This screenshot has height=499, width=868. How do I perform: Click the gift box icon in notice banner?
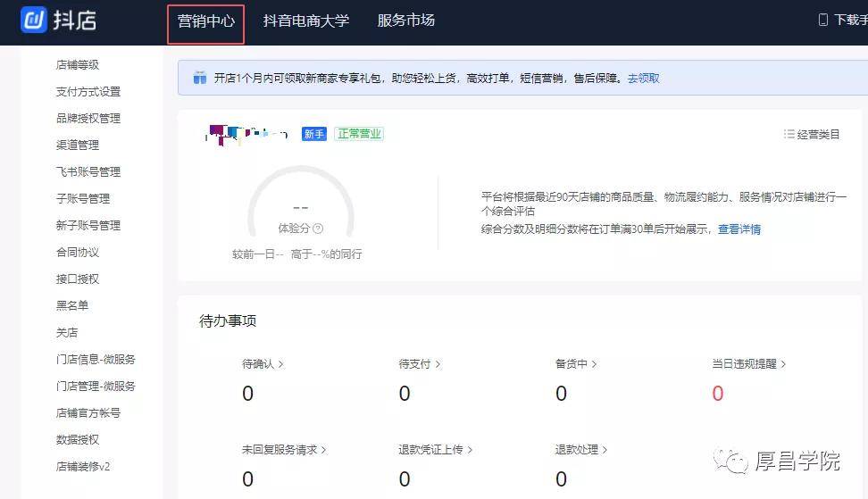(x=200, y=78)
